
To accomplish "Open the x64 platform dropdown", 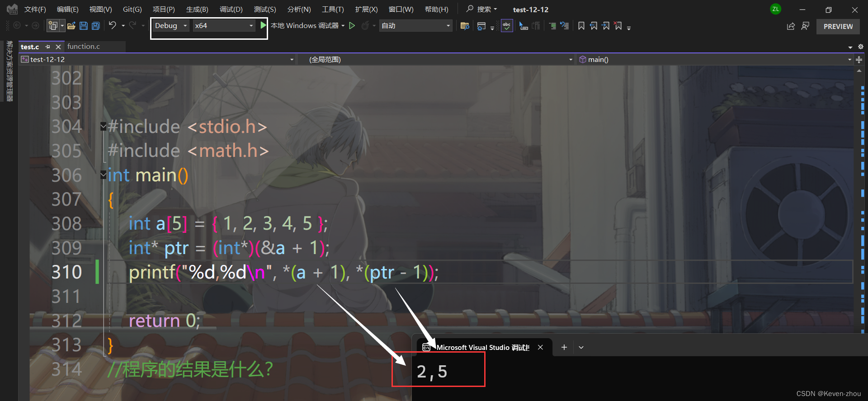I will [x=224, y=26].
